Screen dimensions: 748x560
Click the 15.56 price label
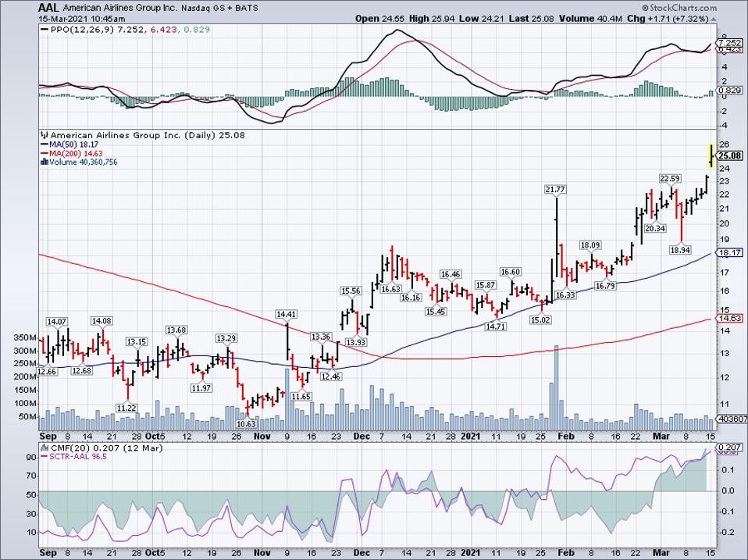tap(351, 291)
